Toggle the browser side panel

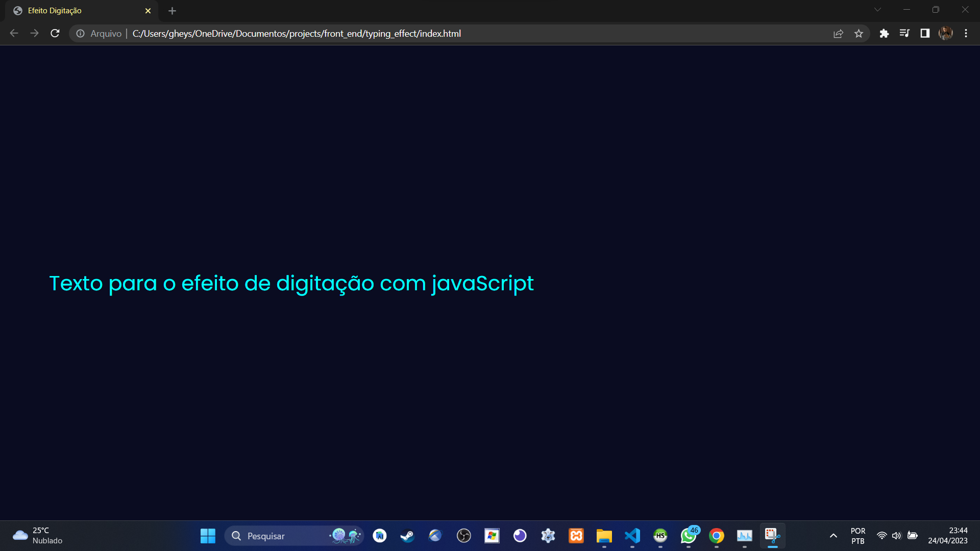click(925, 34)
